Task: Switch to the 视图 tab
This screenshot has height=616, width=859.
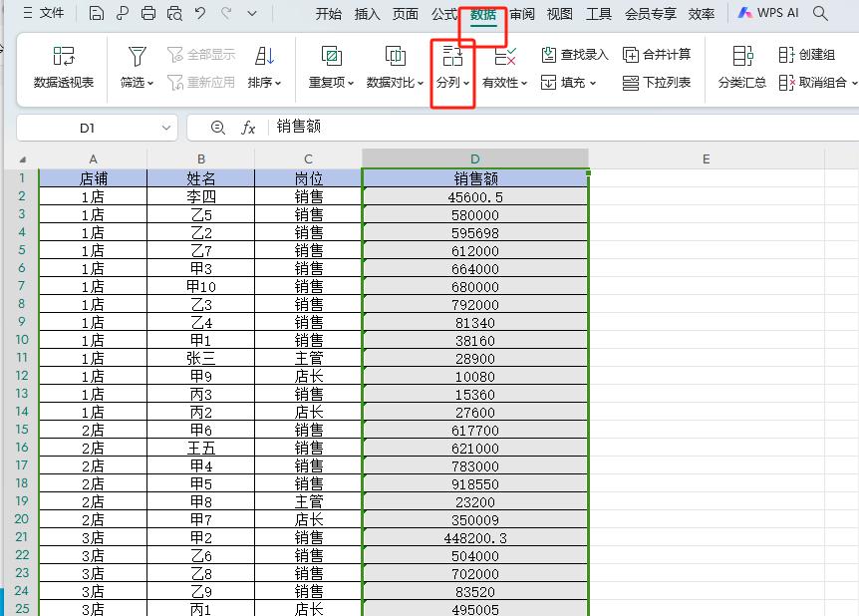Action: (x=559, y=14)
